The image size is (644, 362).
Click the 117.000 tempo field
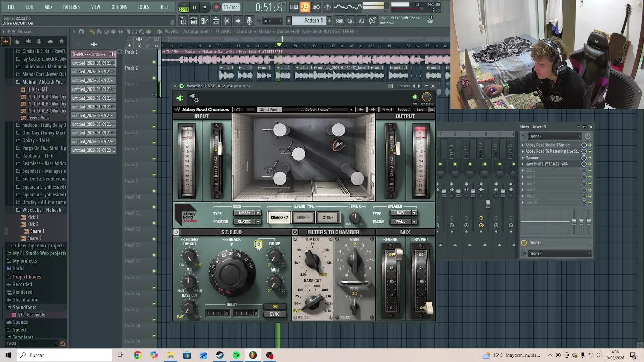(231, 7)
